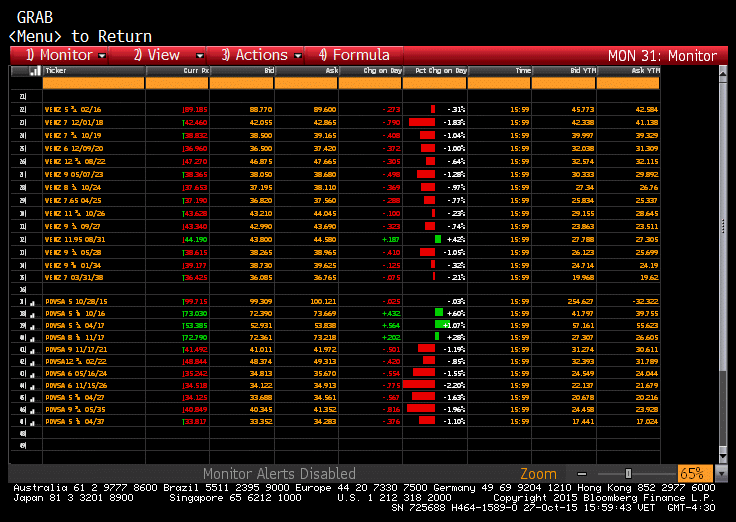The height and width of the screenshot is (522, 736).
Task: Select the PDVSA 9 11/17/21 ticker
Action: (76, 349)
